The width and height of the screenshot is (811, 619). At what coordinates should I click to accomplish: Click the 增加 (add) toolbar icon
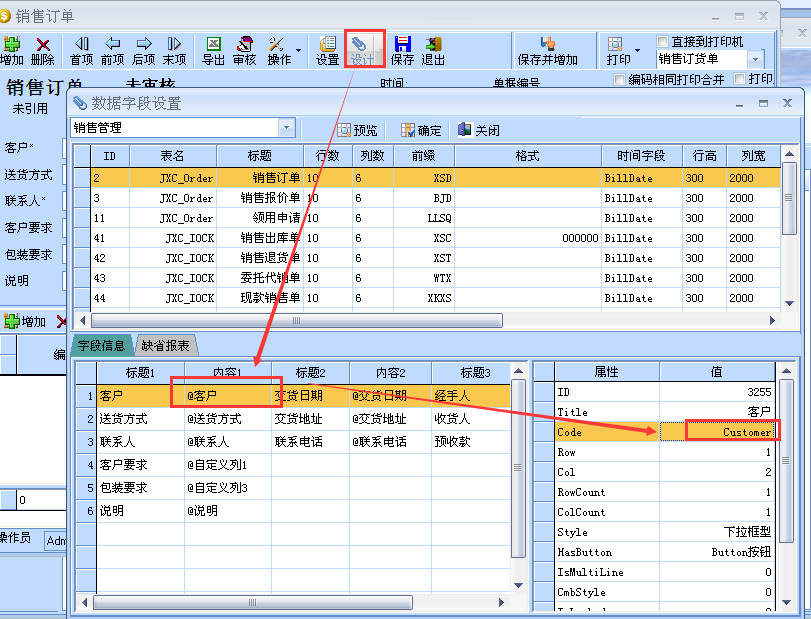coord(11,51)
